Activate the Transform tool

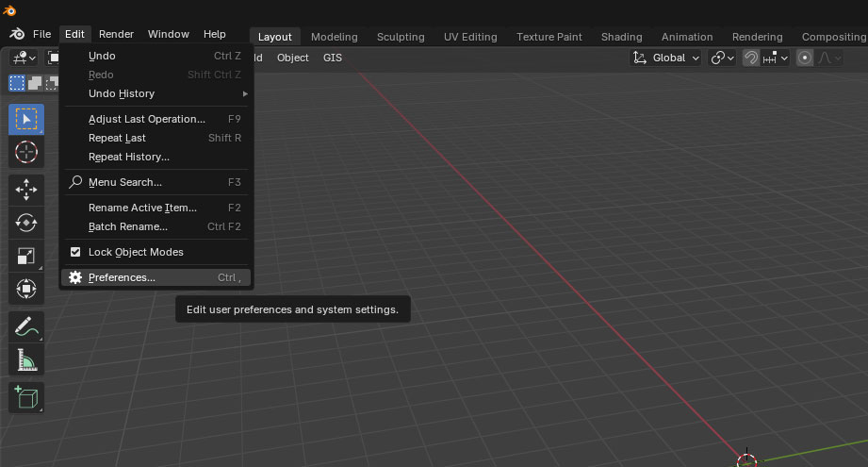26,289
